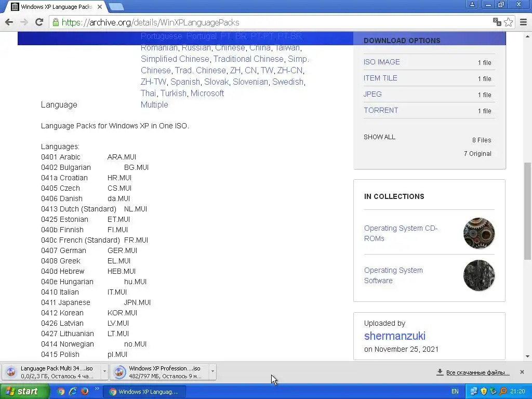532x399 pixels.
Task: Launch Chrome from quick launch
Action: (x=61, y=392)
